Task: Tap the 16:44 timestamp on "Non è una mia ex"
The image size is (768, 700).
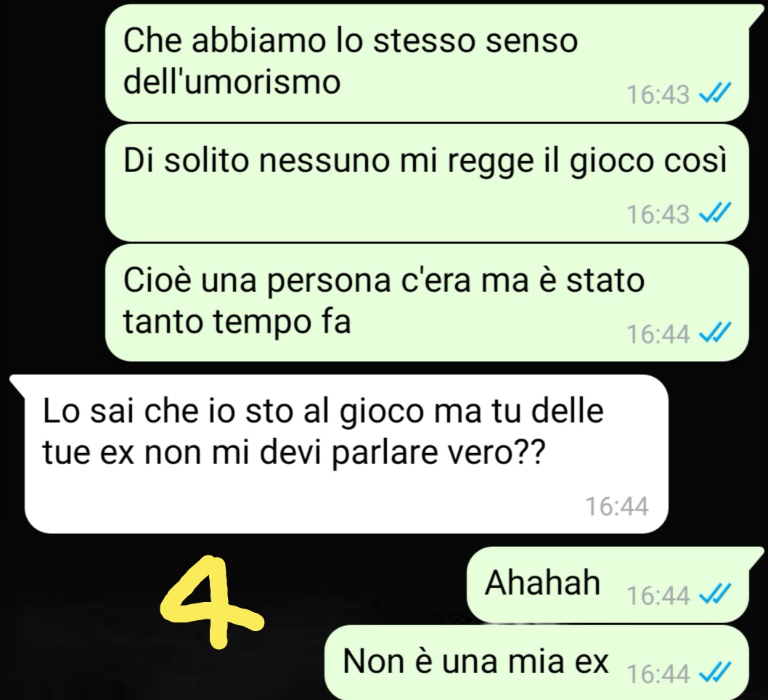Action: [x=658, y=674]
